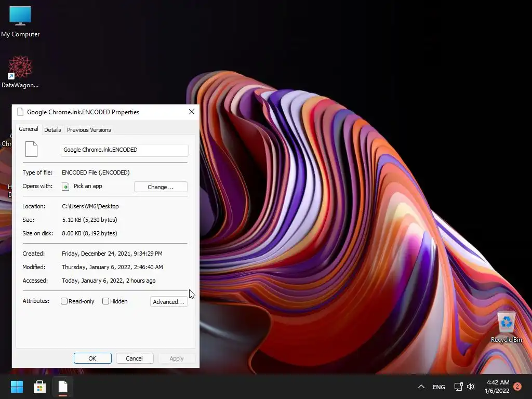Open the notification badge showing 2

tap(517, 387)
